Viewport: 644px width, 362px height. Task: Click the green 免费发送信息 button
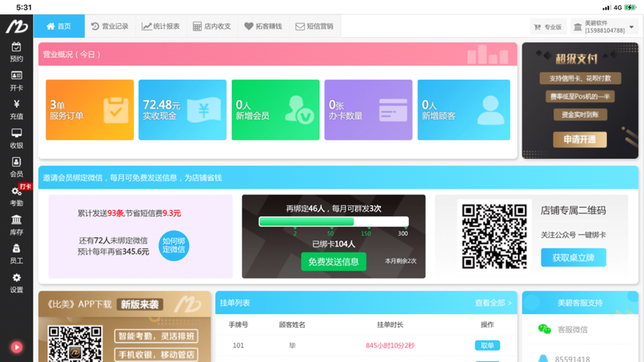click(x=333, y=261)
